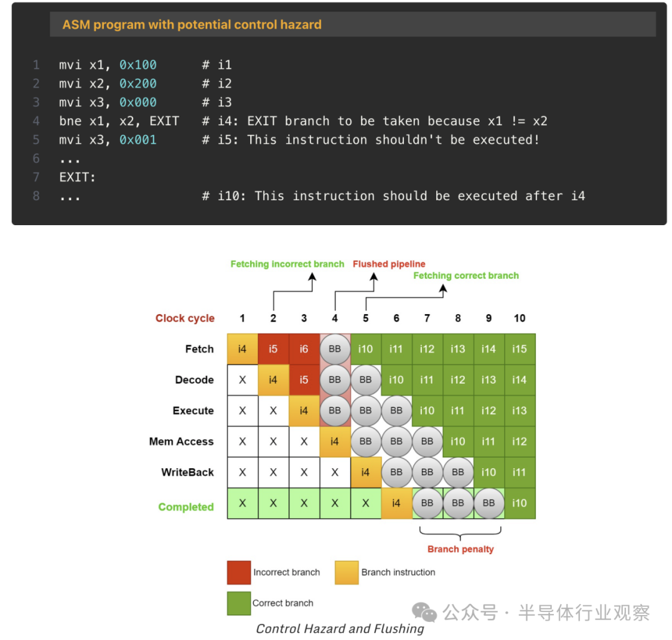The height and width of the screenshot is (640, 672).
Task: Click the WeChat logo in the watermark
Action: point(426,612)
